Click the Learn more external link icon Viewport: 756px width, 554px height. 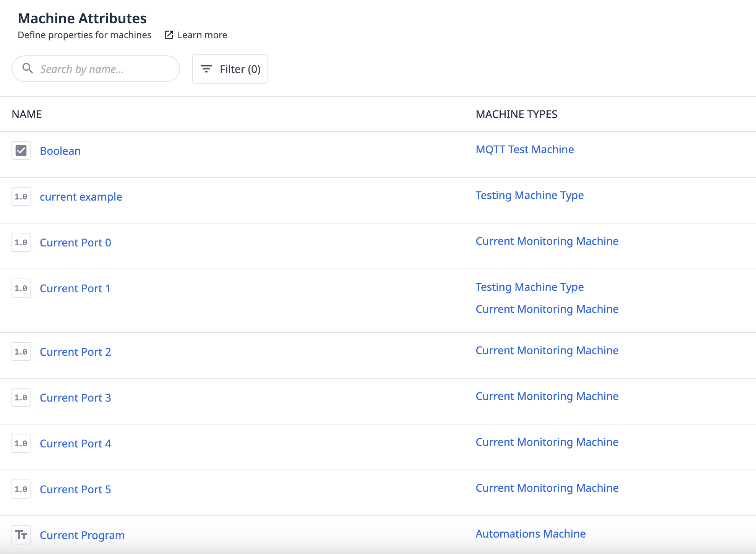point(169,35)
